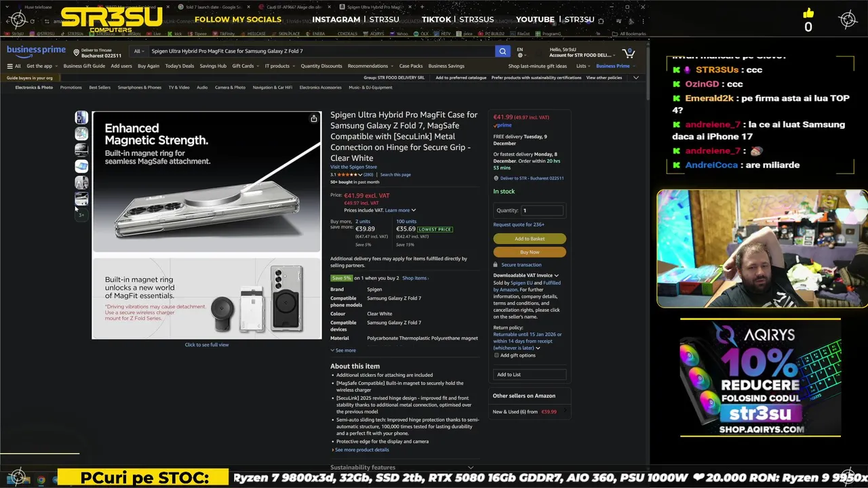Viewport: 868px width, 488px height.
Task: Open the All search category dropdown
Action: pyautogui.click(x=139, y=51)
